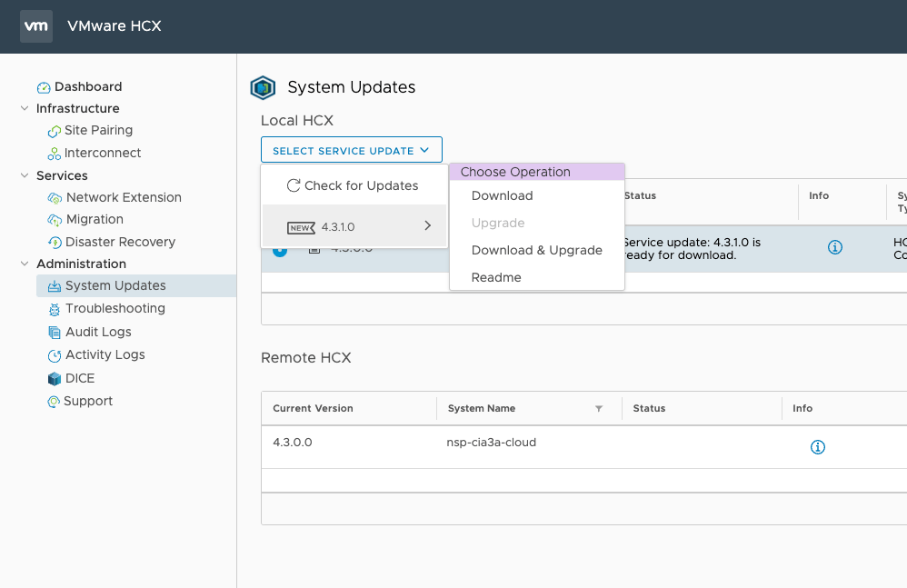Select Download from the operation menu
The height and width of the screenshot is (588, 907).
click(502, 196)
